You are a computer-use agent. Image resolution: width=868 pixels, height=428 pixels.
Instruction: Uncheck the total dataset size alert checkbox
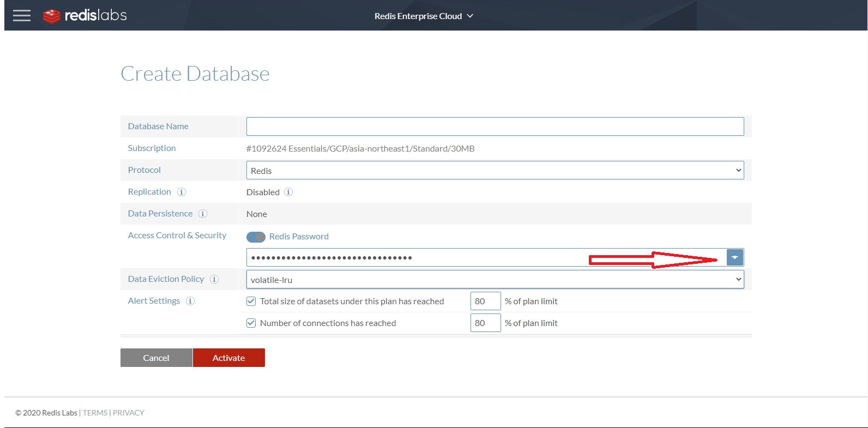251,301
